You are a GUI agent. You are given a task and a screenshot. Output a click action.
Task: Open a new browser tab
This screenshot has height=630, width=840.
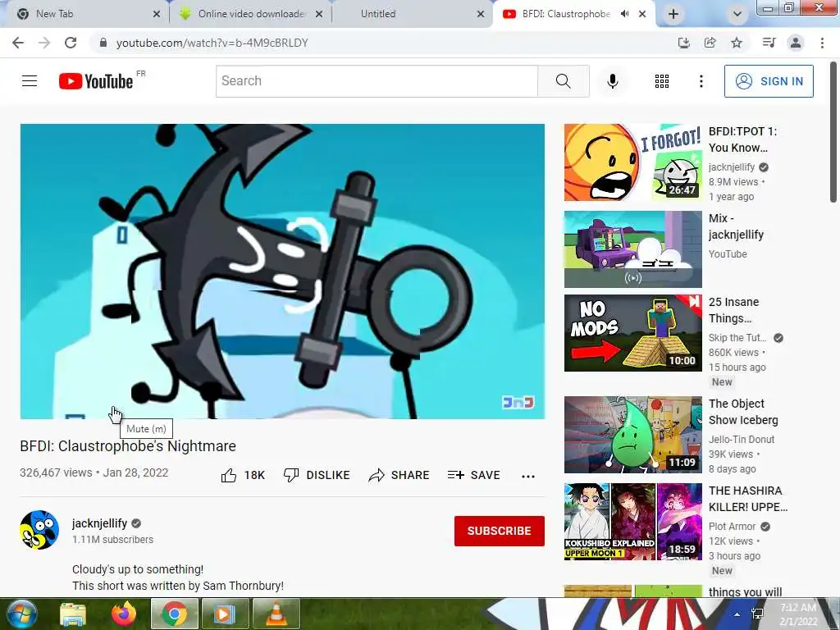coord(673,14)
